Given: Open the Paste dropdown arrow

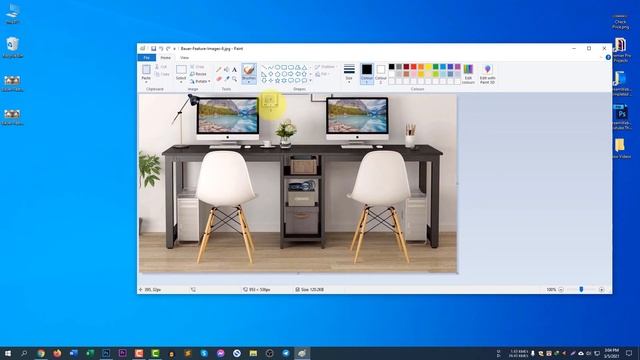Looking at the screenshot, I should (x=146, y=82).
